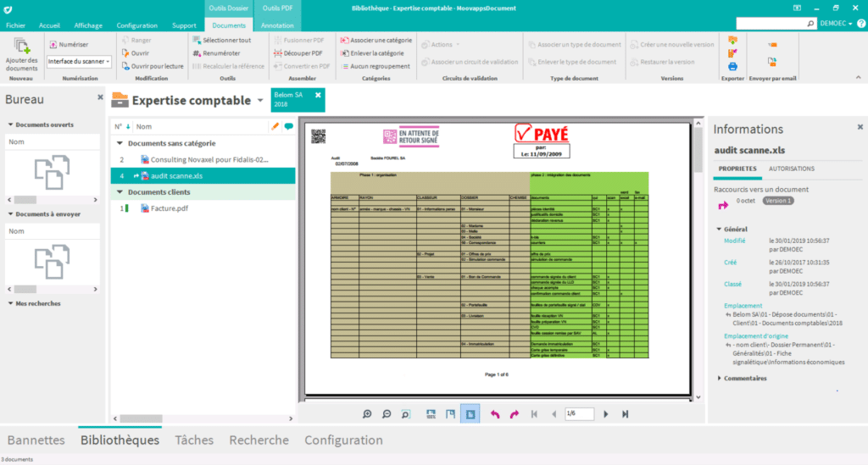Screen dimensions: 868x465
Task: Select Consulting Novaxel pour Fidalis document
Action: click(x=203, y=159)
